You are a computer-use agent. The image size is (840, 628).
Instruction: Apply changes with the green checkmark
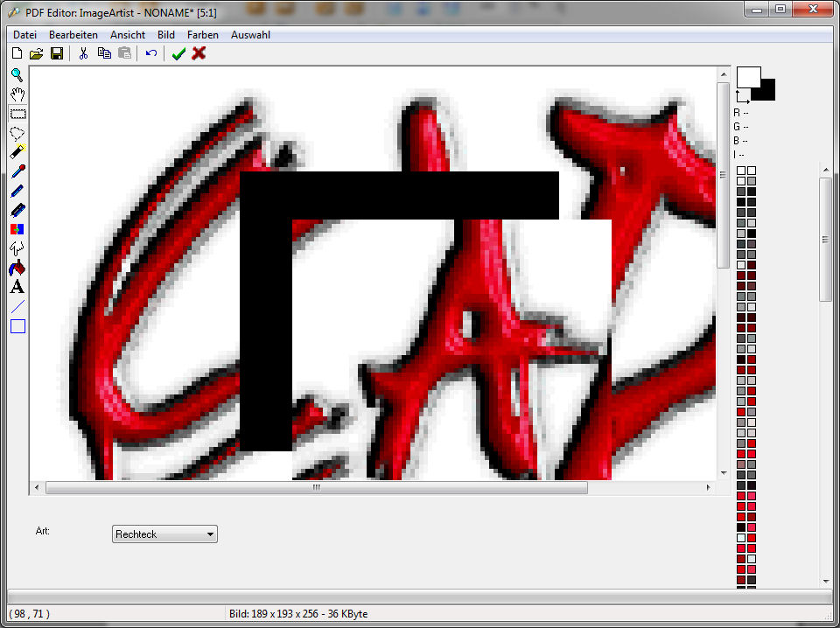178,53
